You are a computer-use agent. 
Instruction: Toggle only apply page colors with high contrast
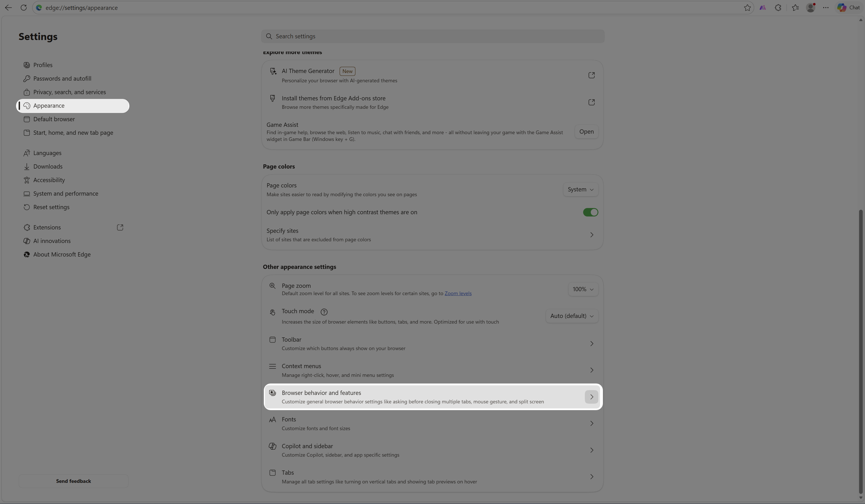[590, 212]
